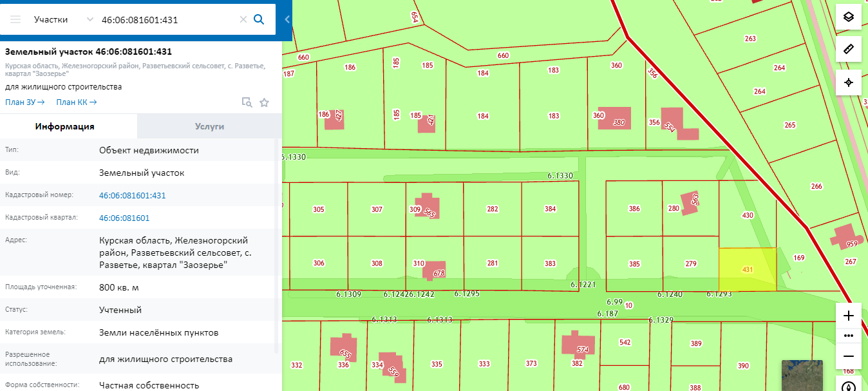Click the compass orientation button
The width and height of the screenshot is (868, 391).
point(849,386)
